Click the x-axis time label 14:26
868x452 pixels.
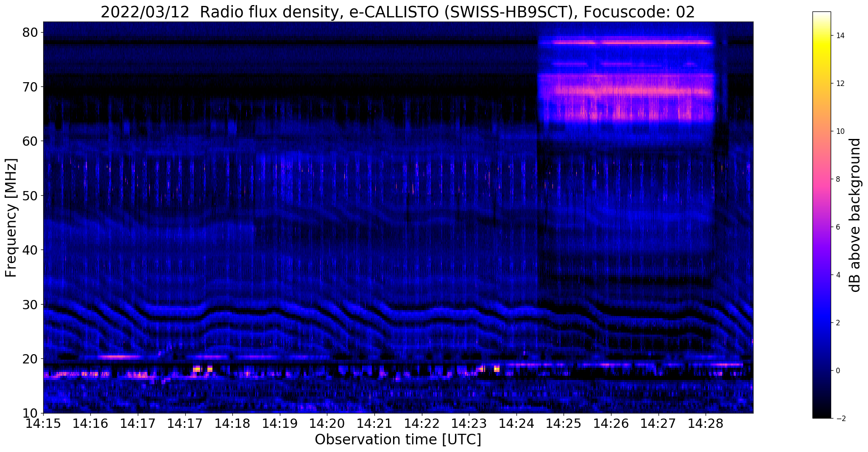611,424
